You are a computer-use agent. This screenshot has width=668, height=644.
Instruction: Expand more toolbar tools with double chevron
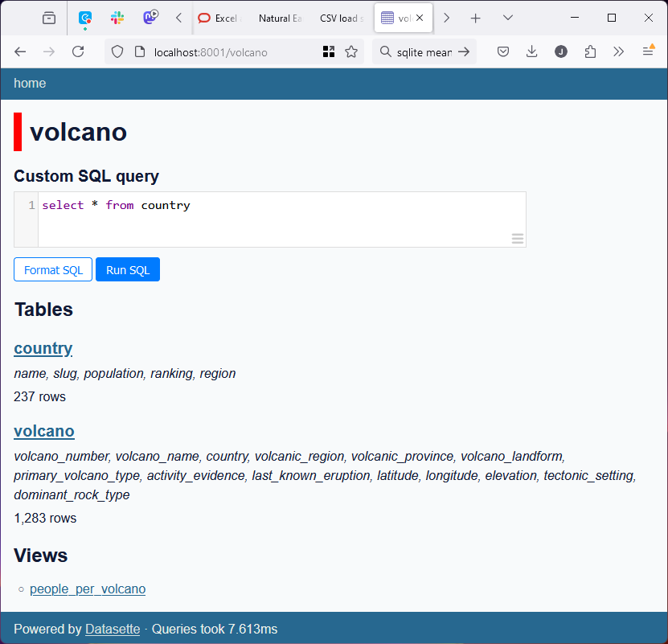point(618,51)
